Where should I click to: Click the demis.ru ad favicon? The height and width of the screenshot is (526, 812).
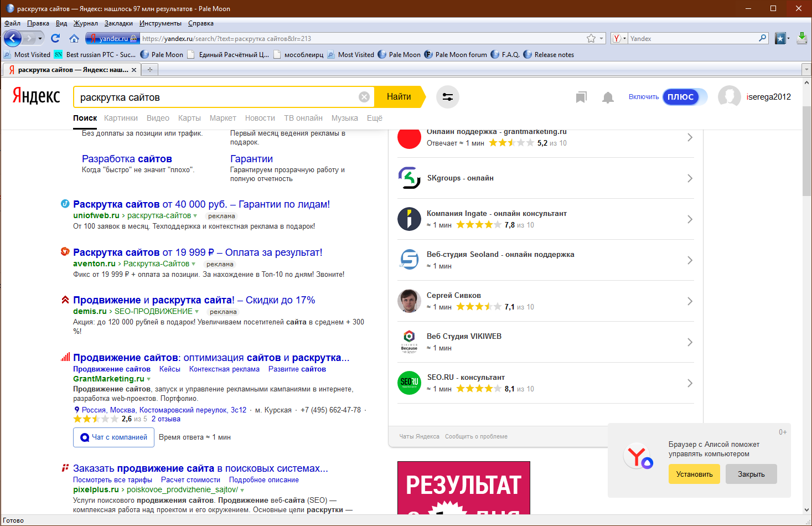click(65, 300)
